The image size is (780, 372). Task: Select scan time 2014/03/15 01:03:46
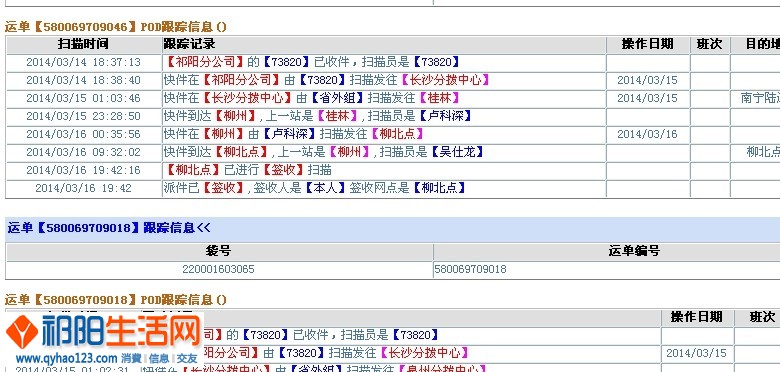[84, 98]
